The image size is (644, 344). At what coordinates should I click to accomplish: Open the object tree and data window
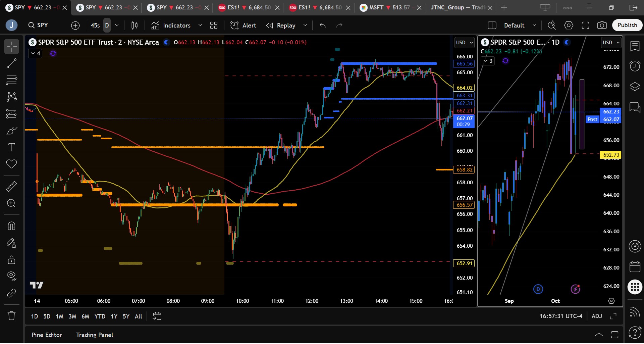tap(635, 87)
